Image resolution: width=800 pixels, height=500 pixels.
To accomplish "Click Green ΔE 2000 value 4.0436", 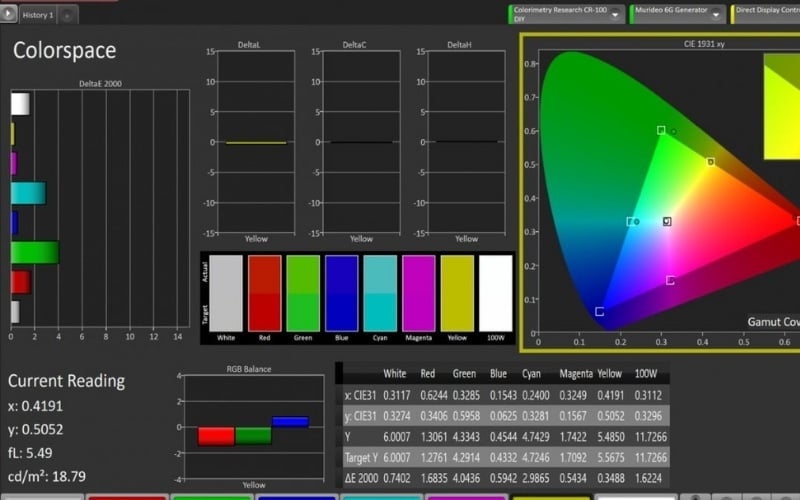I will (x=466, y=478).
